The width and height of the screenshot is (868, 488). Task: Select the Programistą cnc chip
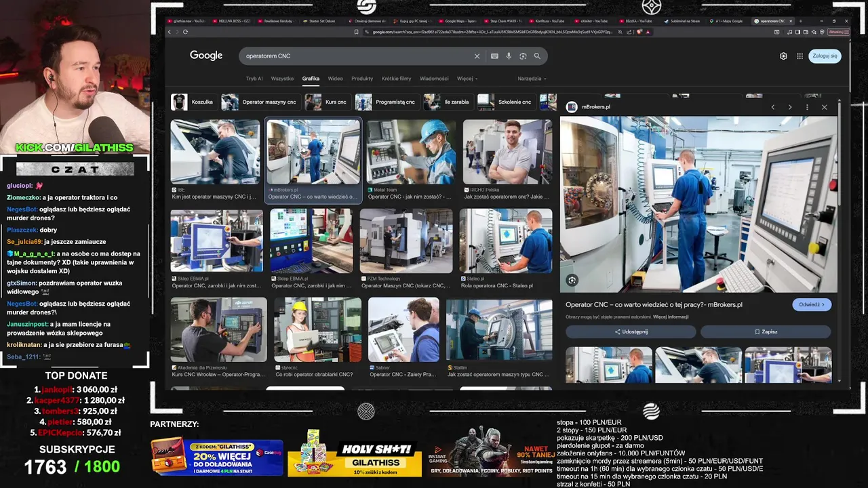pos(387,102)
